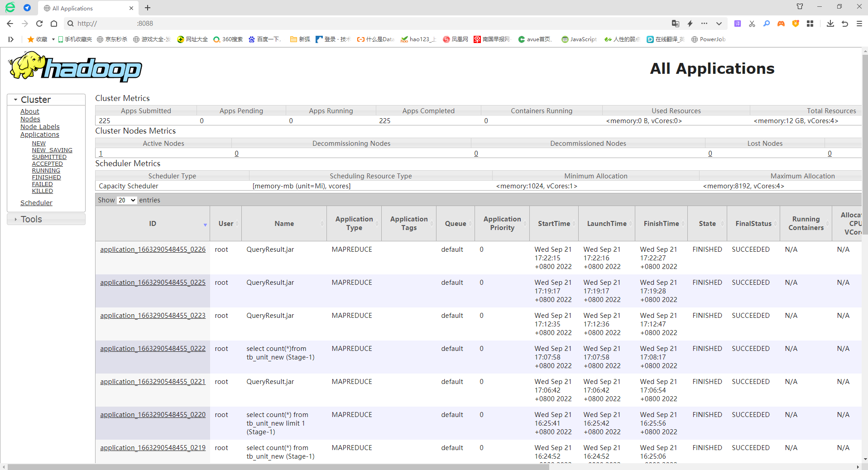868x470 pixels.
Task: Expand the address bar dropdown chevron
Action: [x=719, y=24]
